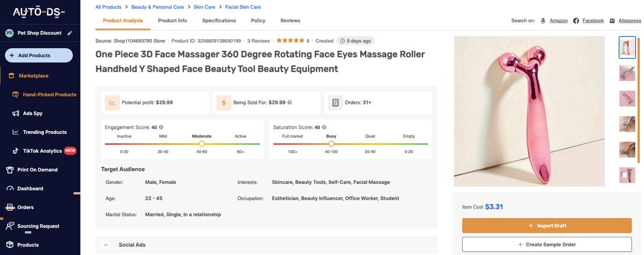Switch to the Product Info tab
The height and width of the screenshot is (255, 644).
pyautogui.click(x=172, y=20)
